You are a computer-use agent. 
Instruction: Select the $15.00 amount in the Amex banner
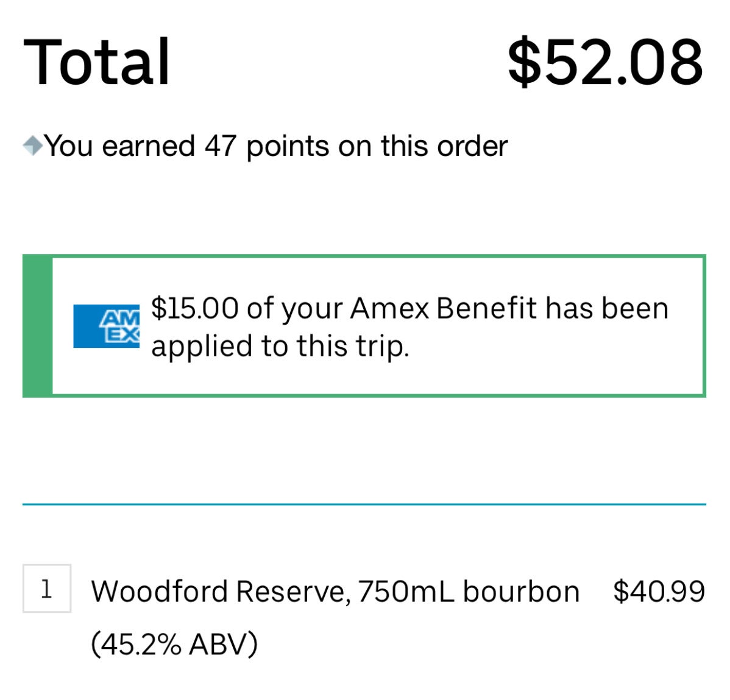(194, 308)
